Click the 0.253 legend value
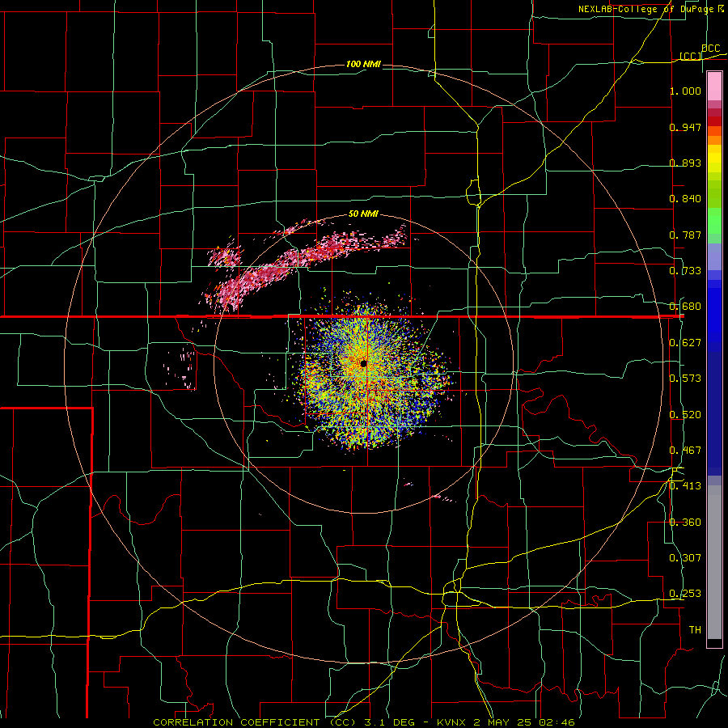Screen dimensions: 728x728 point(685,594)
